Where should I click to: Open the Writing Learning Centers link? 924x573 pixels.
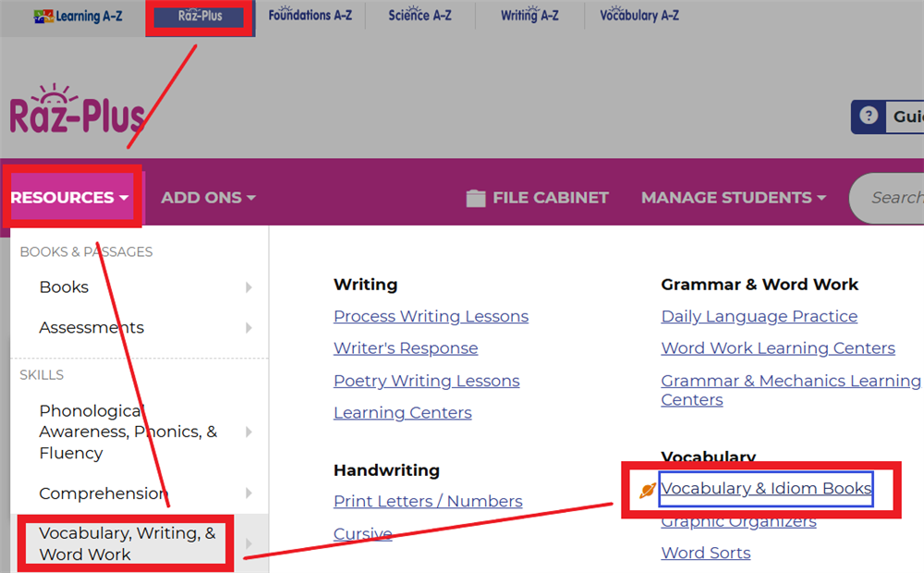[x=403, y=413]
